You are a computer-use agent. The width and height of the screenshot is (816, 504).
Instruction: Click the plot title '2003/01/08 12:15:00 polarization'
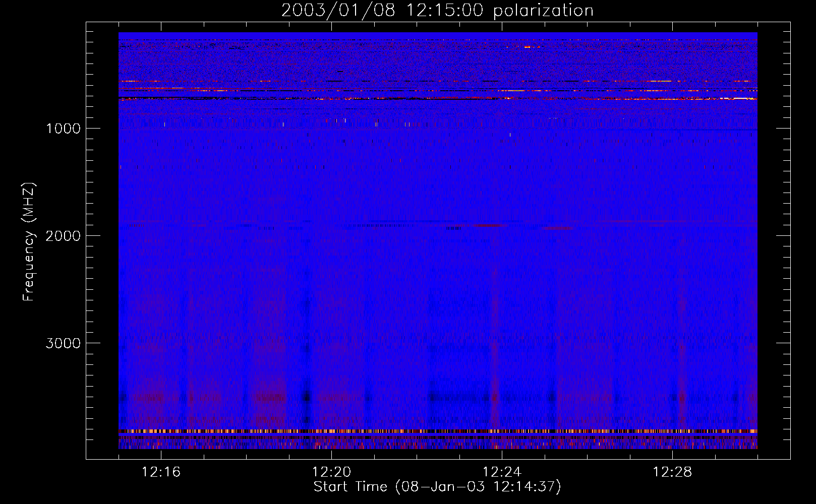click(437, 11)
